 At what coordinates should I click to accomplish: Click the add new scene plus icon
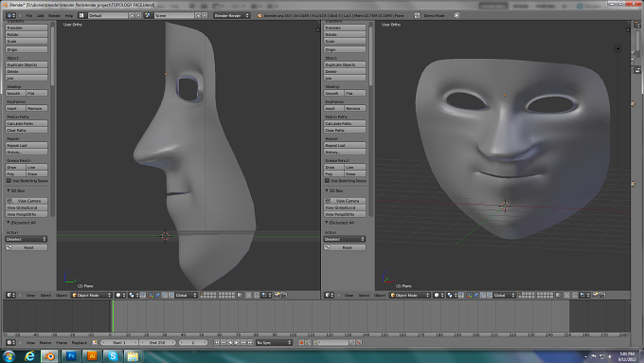pyautogui.click(x=198, y=15)
